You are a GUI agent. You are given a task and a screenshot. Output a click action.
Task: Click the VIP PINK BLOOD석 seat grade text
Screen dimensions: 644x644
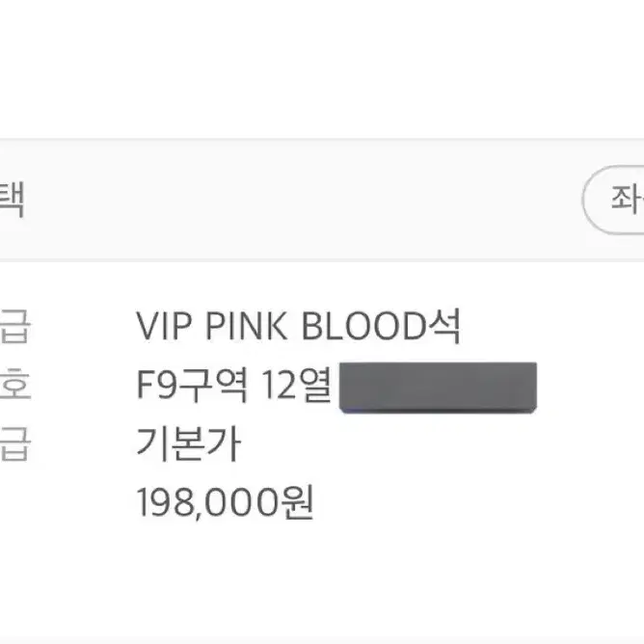tap(299, 326)
